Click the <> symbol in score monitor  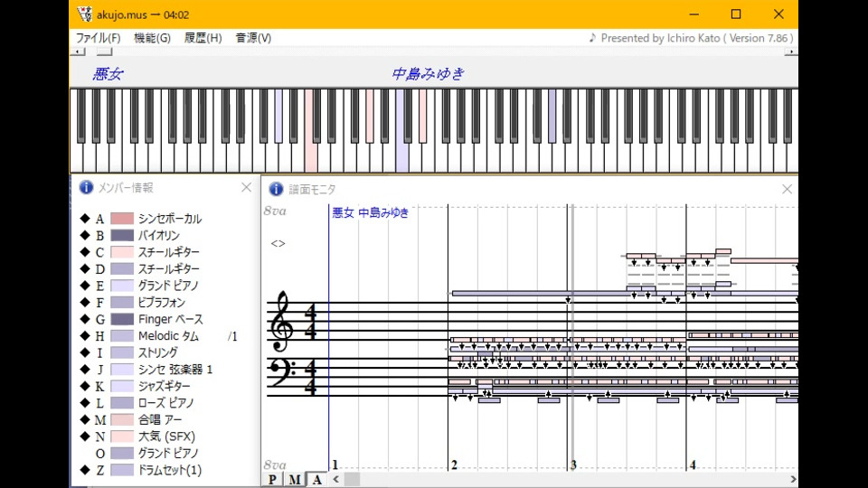click(x=278, y=243)
